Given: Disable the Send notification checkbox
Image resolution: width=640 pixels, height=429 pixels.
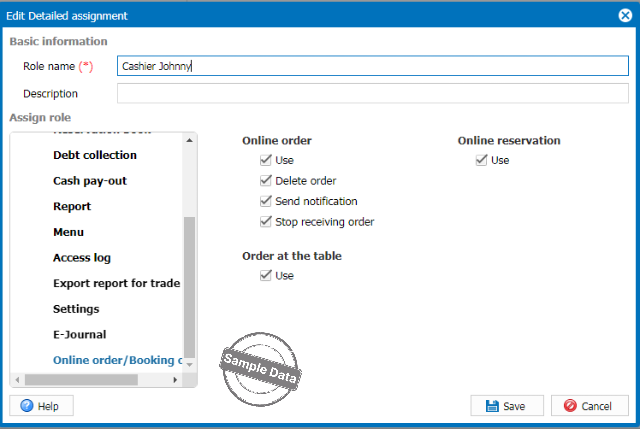Looking at the screenshot, I should click(x=266, y=201).
